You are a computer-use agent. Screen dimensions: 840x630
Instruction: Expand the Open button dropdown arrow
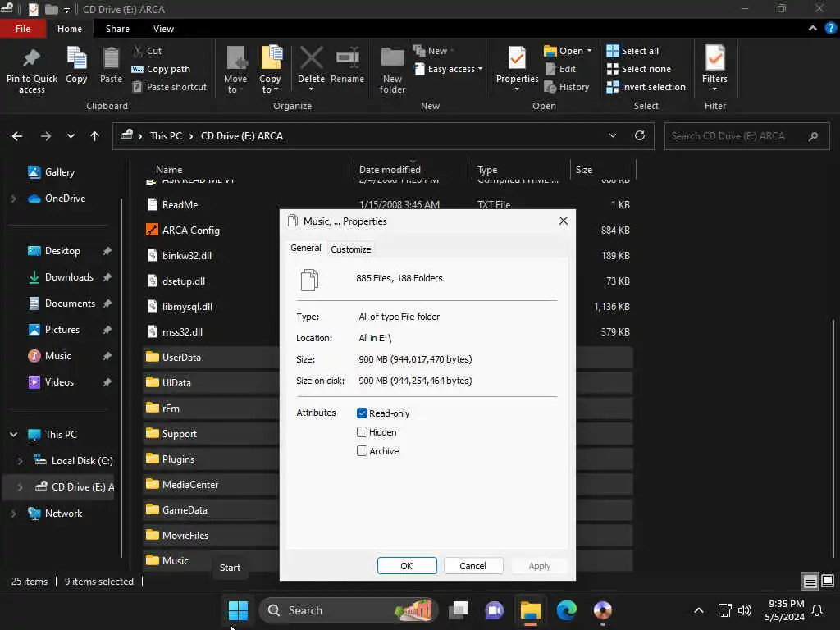589,51
